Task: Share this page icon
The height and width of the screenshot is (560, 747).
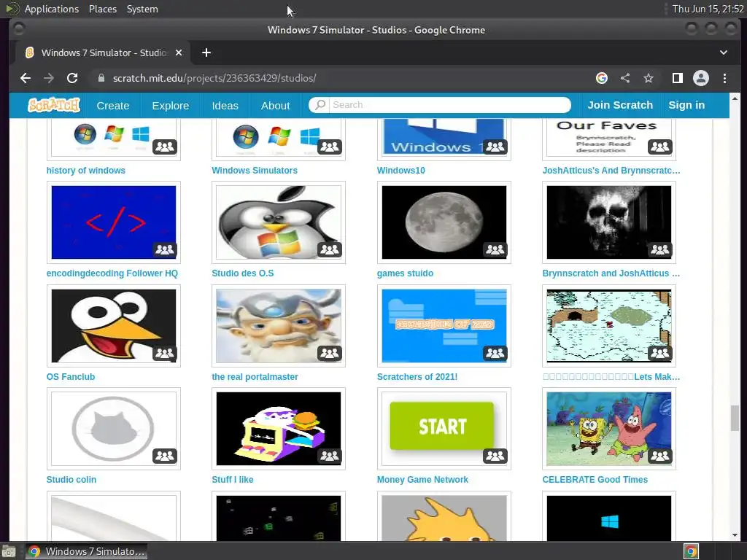Action: [625, 78]
